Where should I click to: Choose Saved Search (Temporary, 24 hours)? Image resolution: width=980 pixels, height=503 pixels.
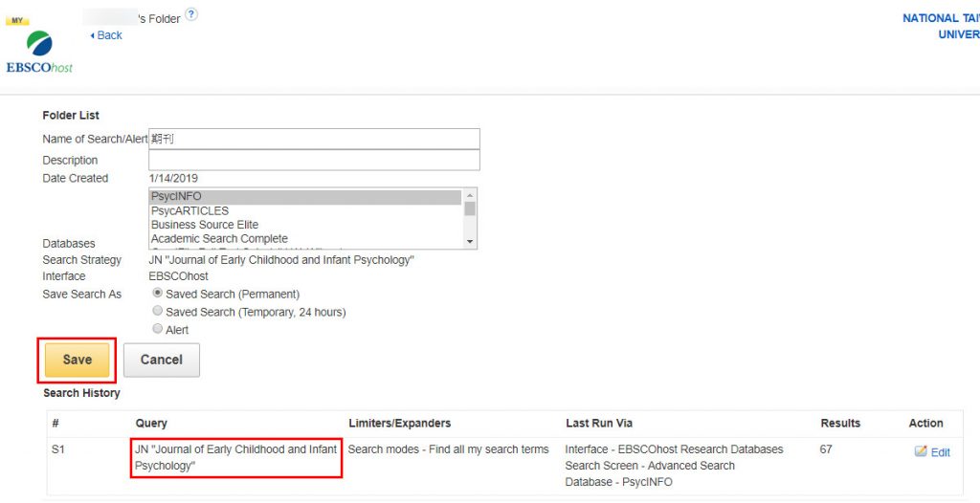pyautogui.click(x=158, y=311)
